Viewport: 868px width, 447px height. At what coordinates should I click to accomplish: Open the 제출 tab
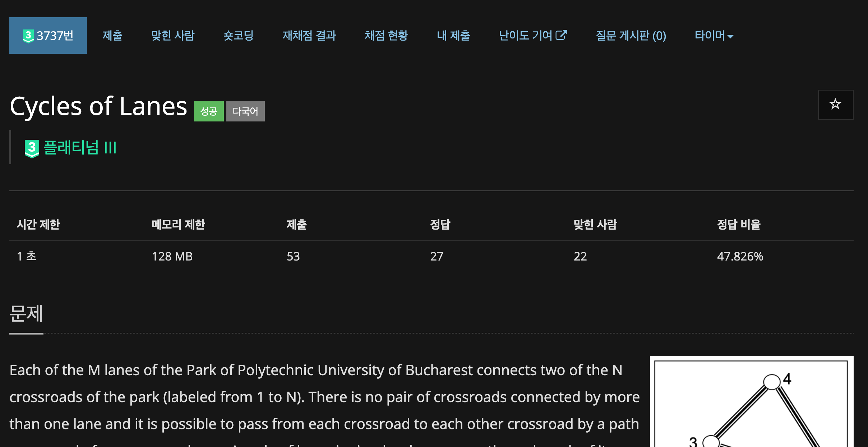(112, 36)
